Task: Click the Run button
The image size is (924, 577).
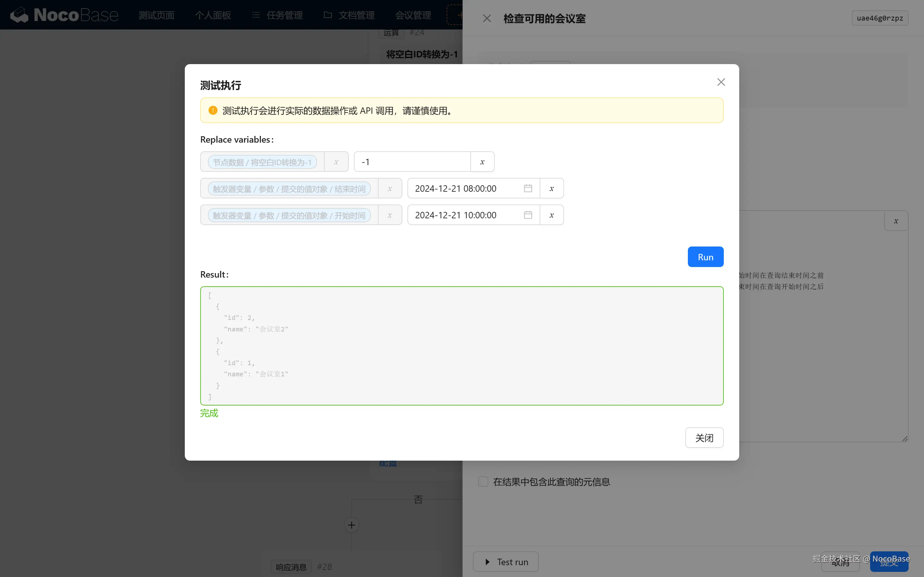Action: pos(705,257)
